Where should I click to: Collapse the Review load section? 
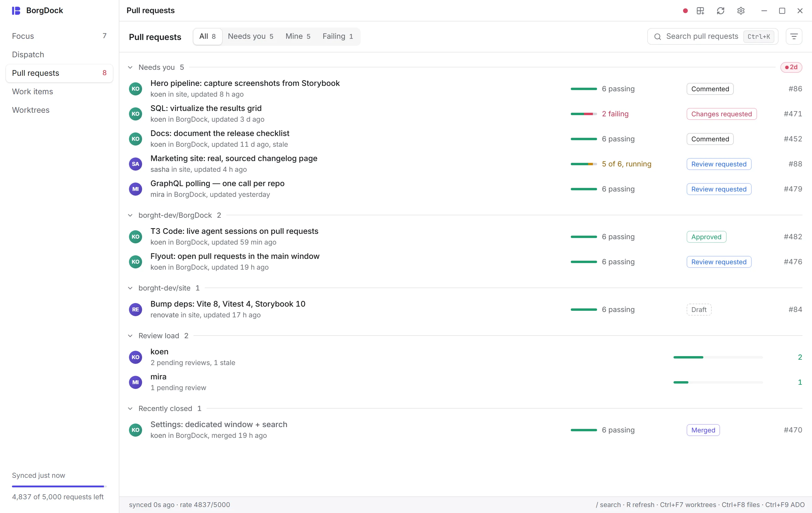pyautogui.click(x=130, y=336)
